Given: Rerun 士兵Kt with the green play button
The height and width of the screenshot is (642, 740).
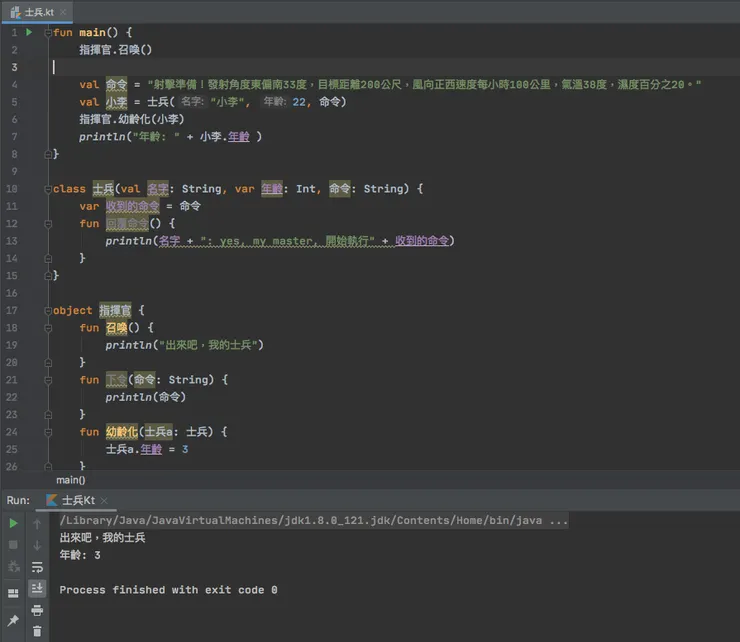Looking at the screenshot, I should (13, 523).
